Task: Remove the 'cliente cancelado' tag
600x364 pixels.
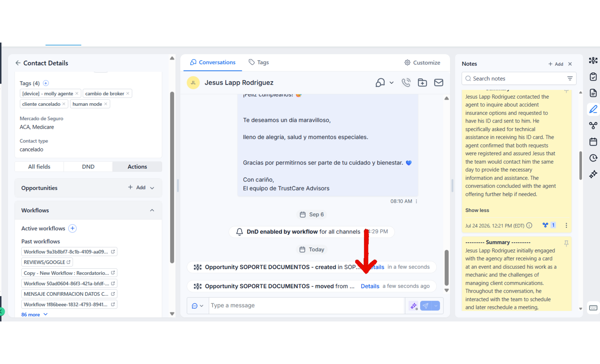Action: click(64, 104)
